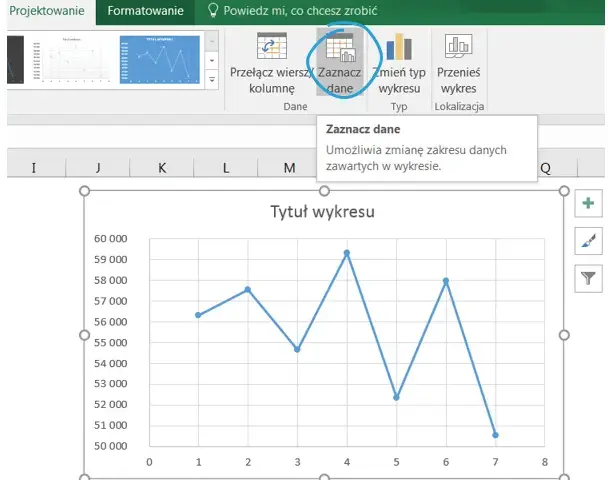
Task: Click Przenieś wykres button
Action: [458, 63]
